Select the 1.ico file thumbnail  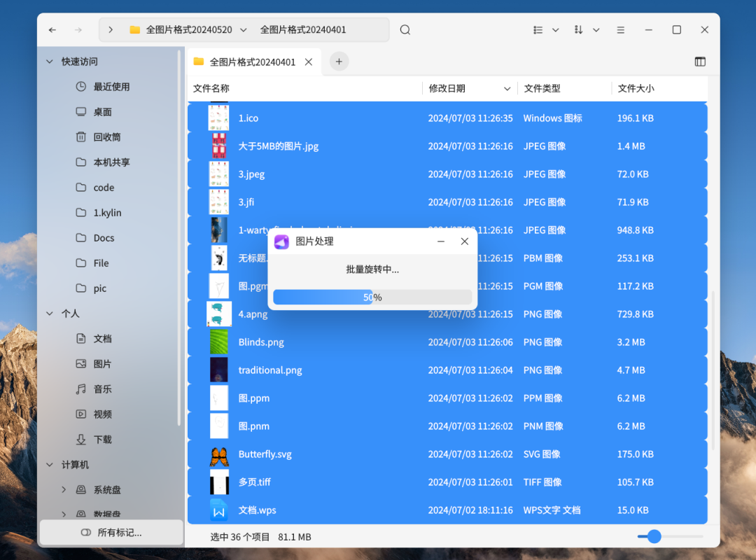pos(218,118)
